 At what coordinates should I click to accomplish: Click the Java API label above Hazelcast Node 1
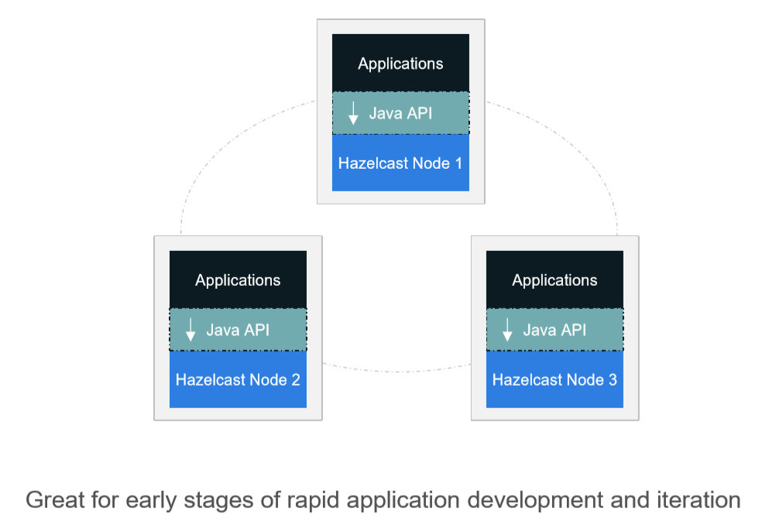[400, 113]
